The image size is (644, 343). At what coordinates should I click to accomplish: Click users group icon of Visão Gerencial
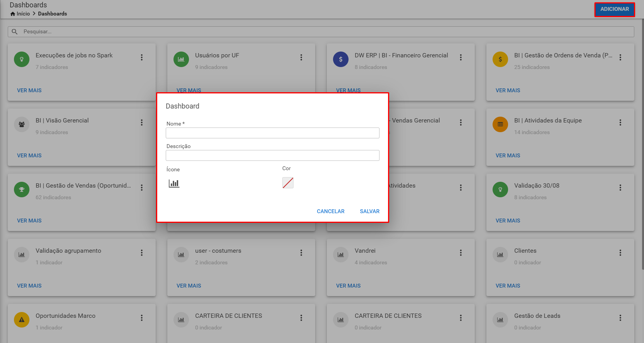22,124
